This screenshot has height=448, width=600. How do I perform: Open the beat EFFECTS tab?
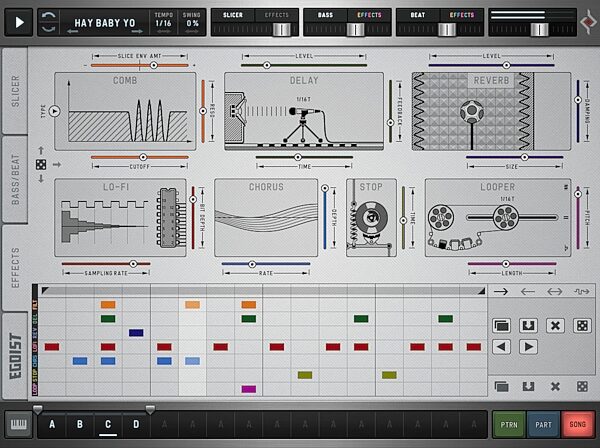[462, 15]
